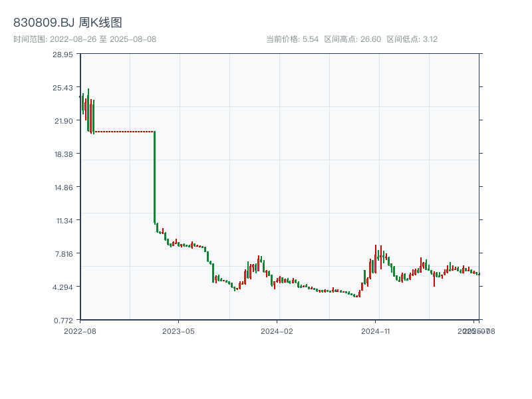Click the 区间低点 3.12 label

pos(412,39)
